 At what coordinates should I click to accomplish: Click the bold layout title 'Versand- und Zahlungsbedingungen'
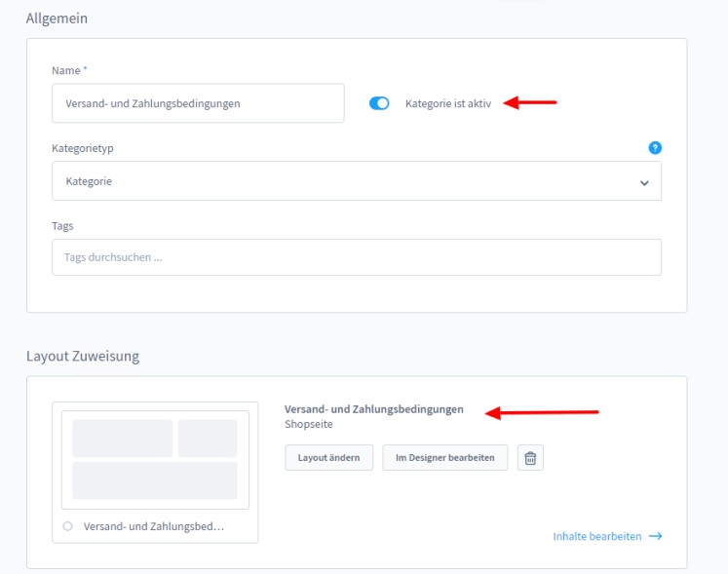pos(374,409)
